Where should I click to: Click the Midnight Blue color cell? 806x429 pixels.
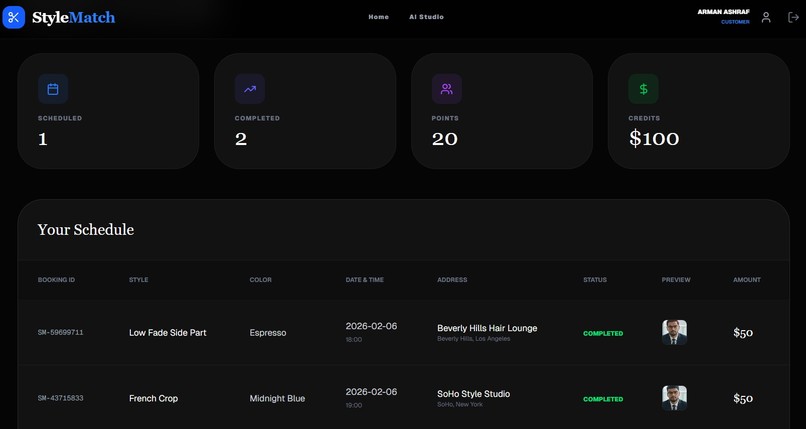277,398
